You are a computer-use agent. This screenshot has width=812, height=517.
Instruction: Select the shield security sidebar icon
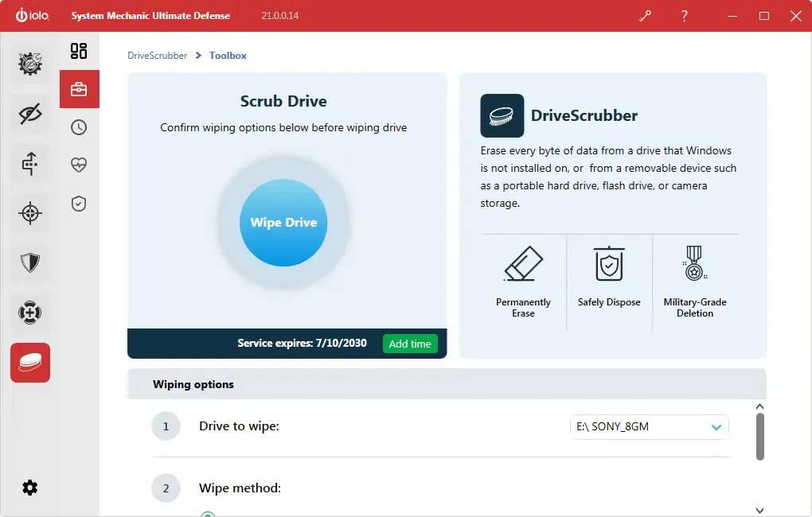click(30, 263)
